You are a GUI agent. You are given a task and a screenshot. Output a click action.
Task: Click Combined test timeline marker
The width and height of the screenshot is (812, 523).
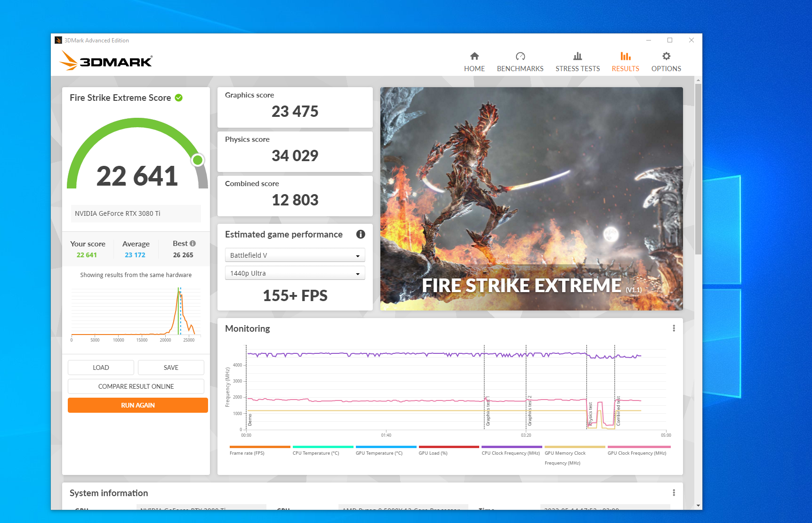tap(618, 411)
